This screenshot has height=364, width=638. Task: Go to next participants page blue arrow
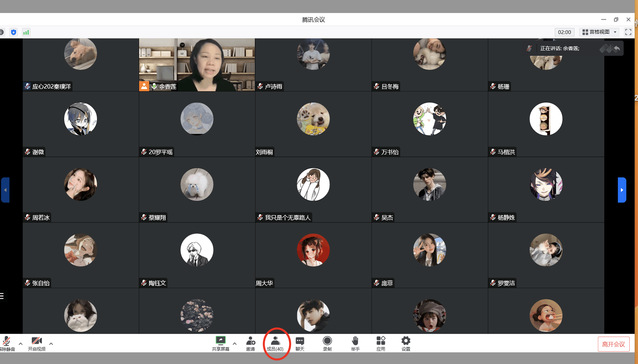tap(622, 190)
